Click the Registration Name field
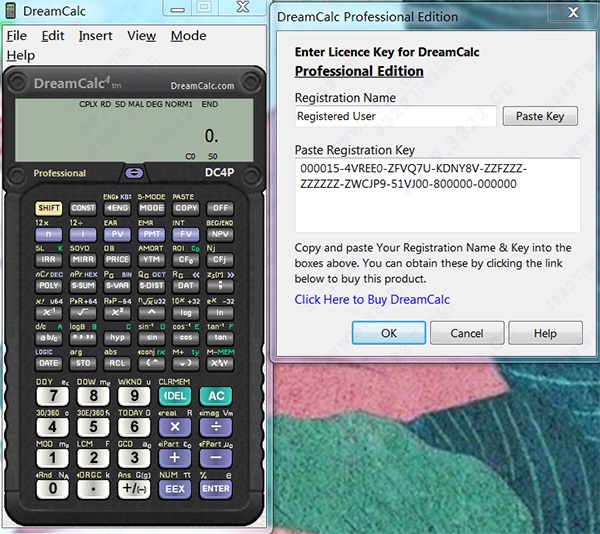Viewport: 600px width, 534px height. (396, 116)
